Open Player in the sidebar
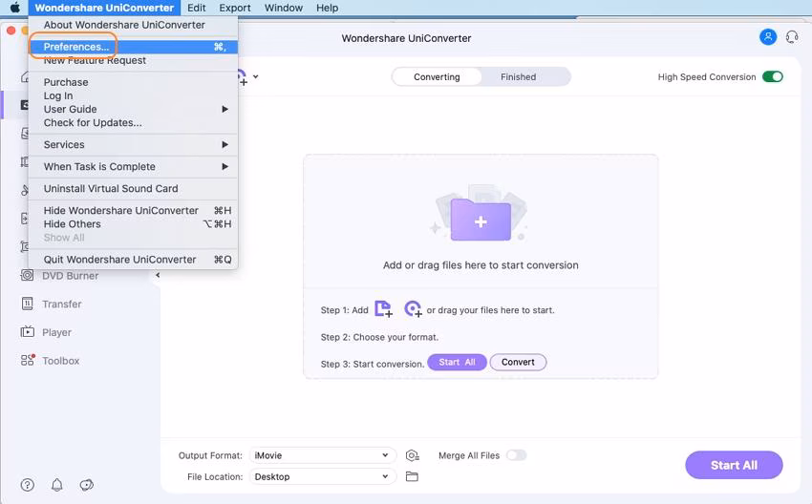 click(46, 332)
